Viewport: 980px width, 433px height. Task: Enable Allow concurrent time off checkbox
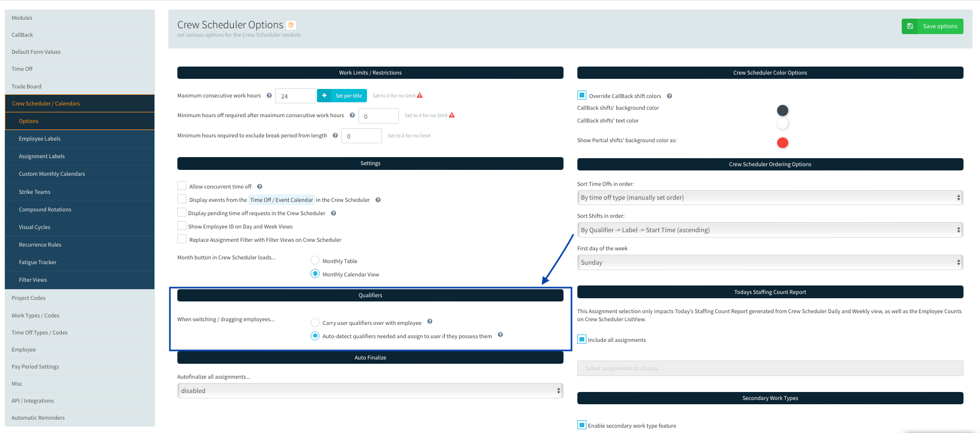point(182,186)
